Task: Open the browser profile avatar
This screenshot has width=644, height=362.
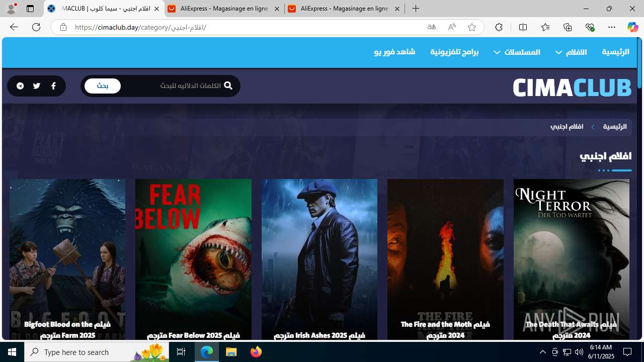Action: (x=11, y=9)
